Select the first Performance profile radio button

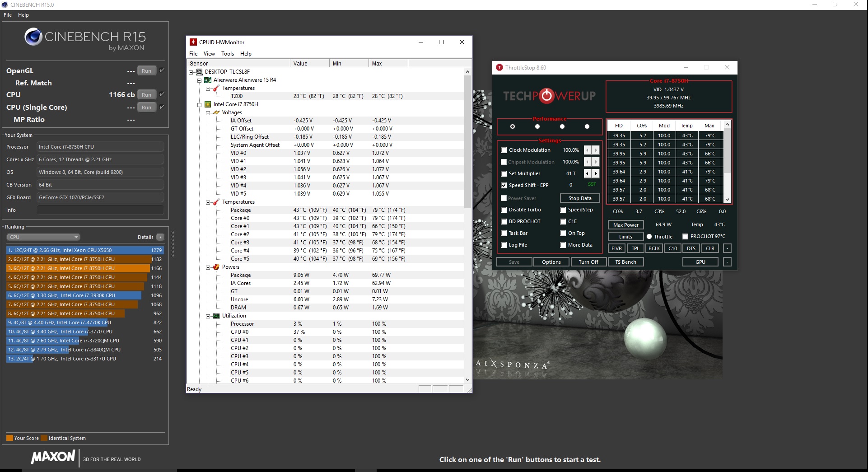click(x=513, y=126)
